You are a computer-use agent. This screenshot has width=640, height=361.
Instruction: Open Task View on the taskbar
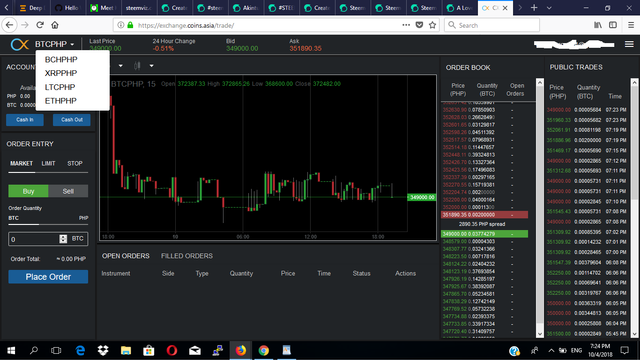click(56, 350)
